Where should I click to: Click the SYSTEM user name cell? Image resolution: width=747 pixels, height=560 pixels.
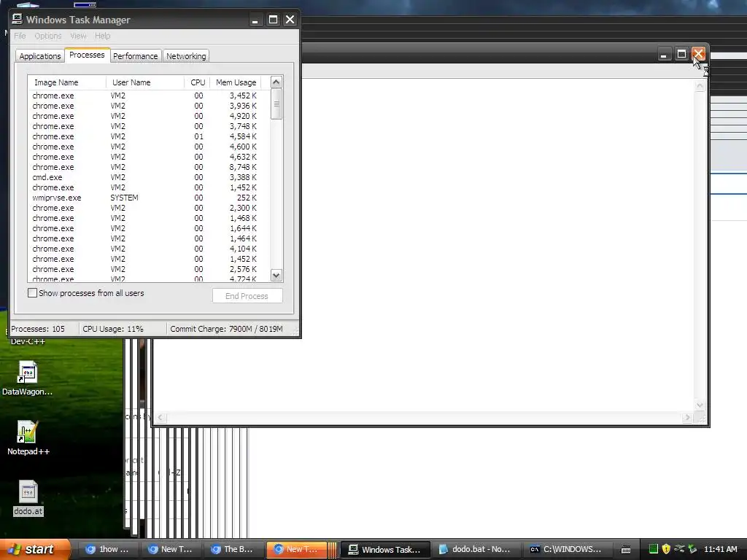pos(124,198)
